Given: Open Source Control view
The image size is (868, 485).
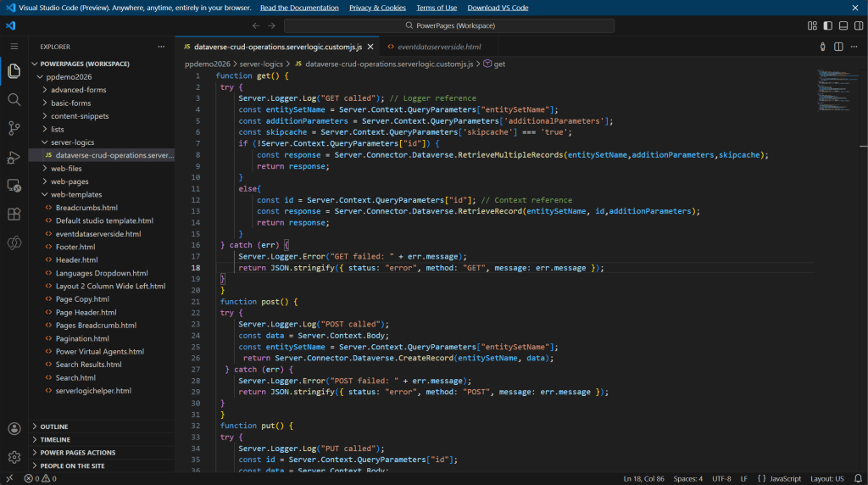Looking at the screenshot, I should coord(14,128).
